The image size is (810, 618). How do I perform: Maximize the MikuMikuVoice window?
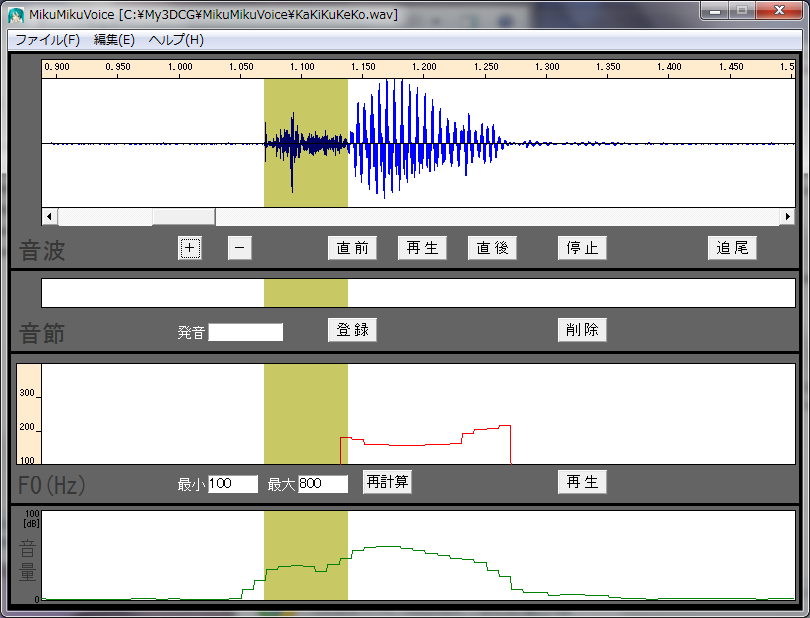click(742, 10)
